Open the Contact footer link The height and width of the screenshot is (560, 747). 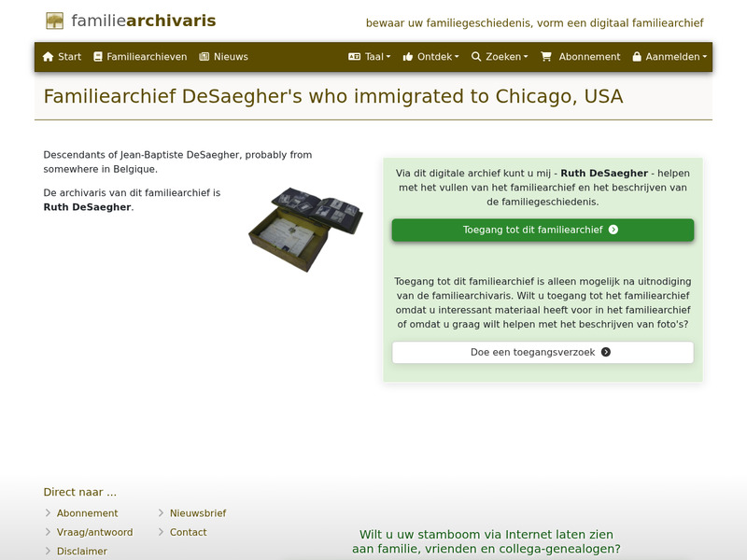click(189, 532)
